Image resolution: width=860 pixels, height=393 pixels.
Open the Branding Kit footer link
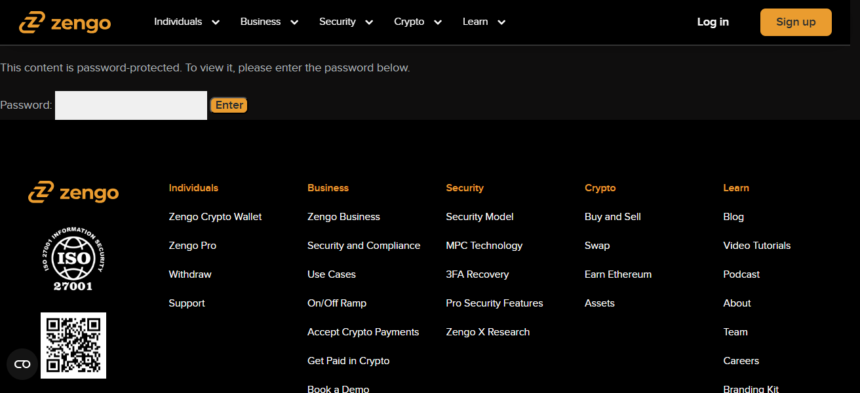pos(751,389)
